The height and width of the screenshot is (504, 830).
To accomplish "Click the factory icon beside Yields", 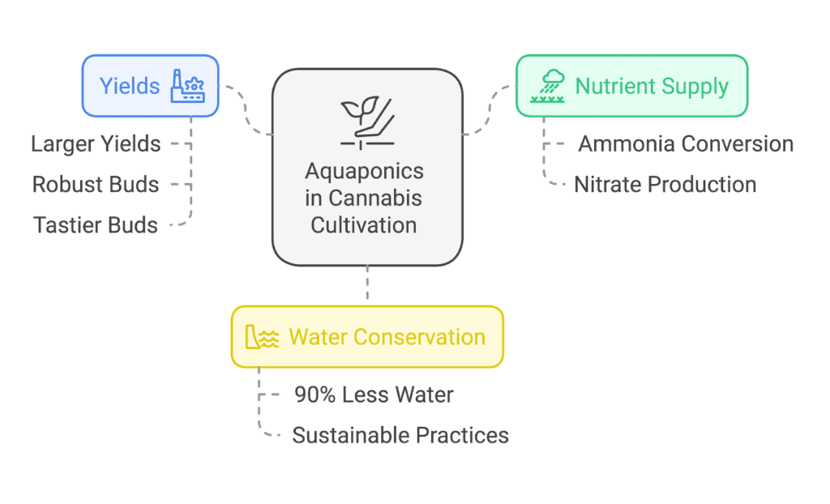I will 187,86.
